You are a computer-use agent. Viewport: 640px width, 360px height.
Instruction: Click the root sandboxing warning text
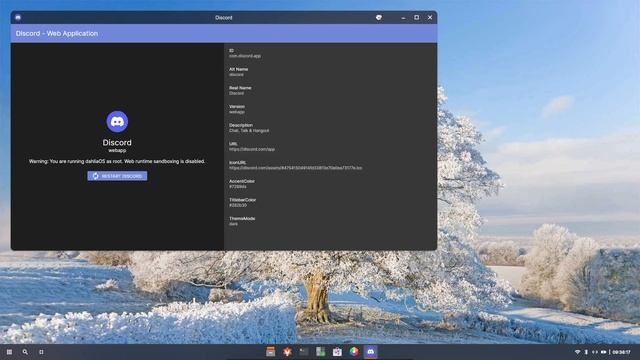117,161
